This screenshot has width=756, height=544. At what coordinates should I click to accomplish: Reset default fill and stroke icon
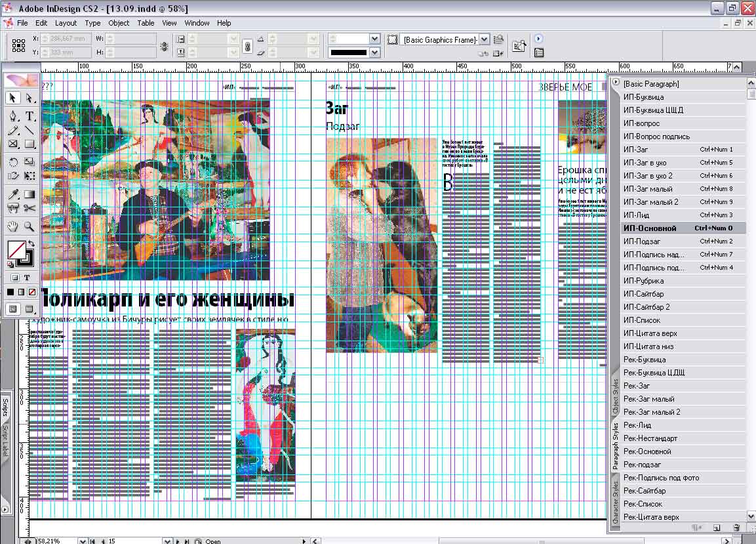10,264
